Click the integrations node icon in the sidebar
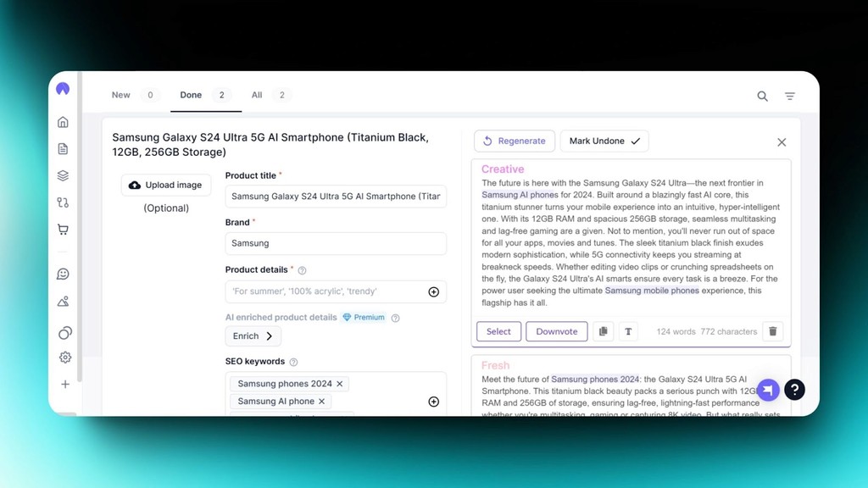This screenshot has width=868, height=488. click(x=63, y=202)
